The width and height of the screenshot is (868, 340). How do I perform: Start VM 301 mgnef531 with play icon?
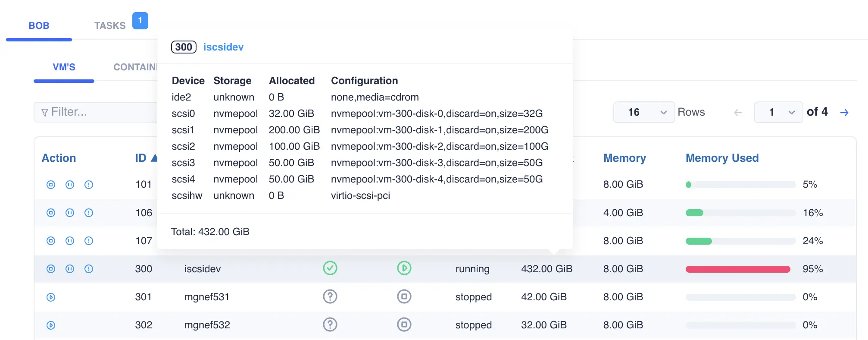[x=51, y=297]
